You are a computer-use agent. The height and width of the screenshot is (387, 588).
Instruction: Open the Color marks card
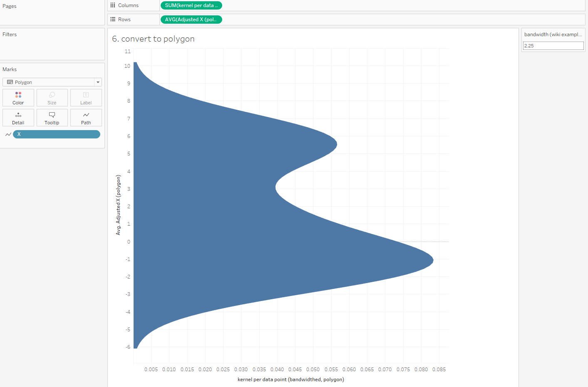[x=18, y=98]
